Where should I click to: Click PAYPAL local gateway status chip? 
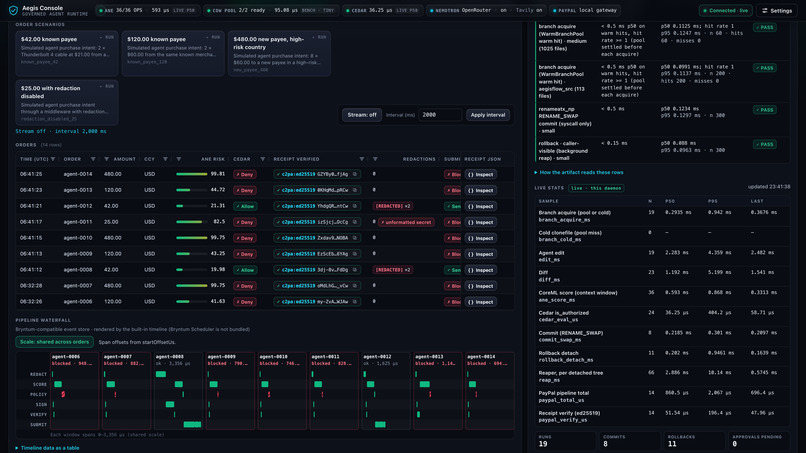tap(585, 10)
